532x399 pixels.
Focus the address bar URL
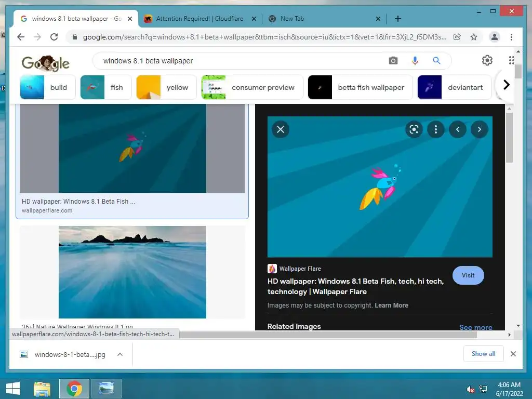(x=264, y=37)
